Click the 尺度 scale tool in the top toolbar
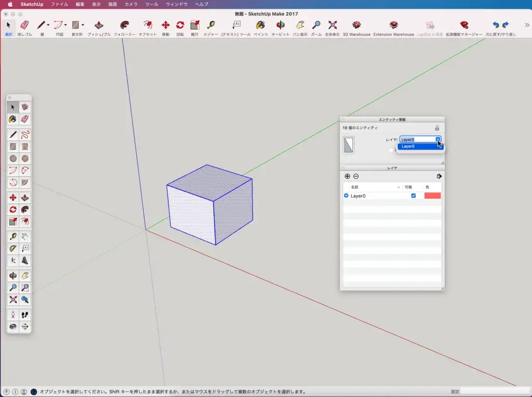Screen dimensions: 532x397 coord(194,28)
